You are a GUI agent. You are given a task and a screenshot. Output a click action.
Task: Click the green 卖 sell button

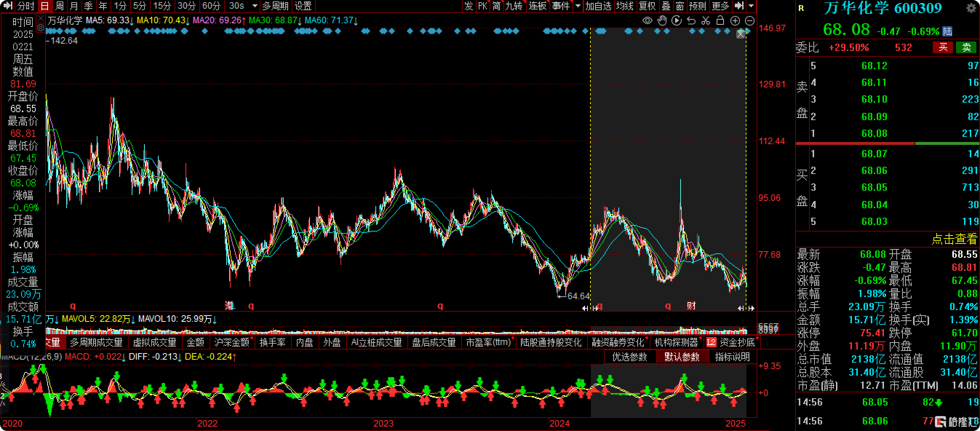(966, 47)
